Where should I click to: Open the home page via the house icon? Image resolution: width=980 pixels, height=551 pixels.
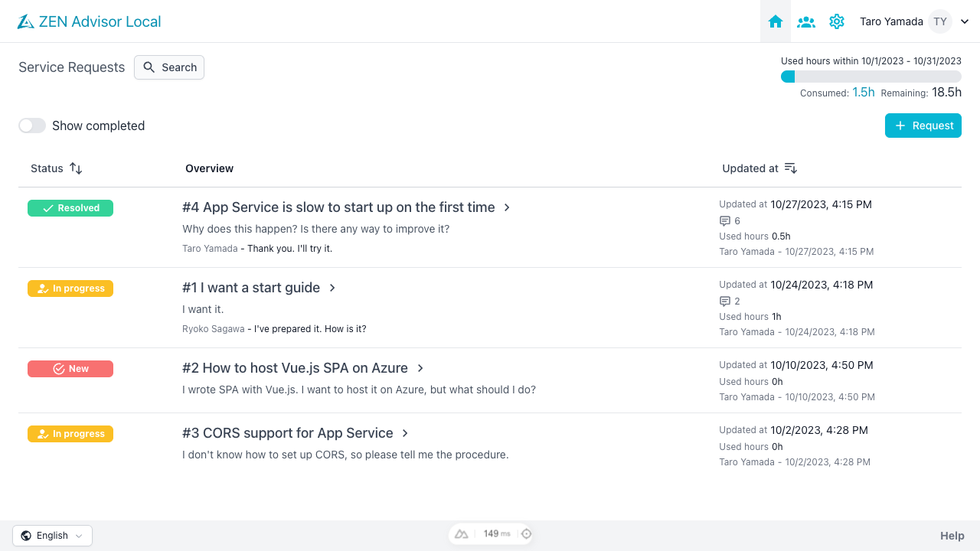pos(775,21)
